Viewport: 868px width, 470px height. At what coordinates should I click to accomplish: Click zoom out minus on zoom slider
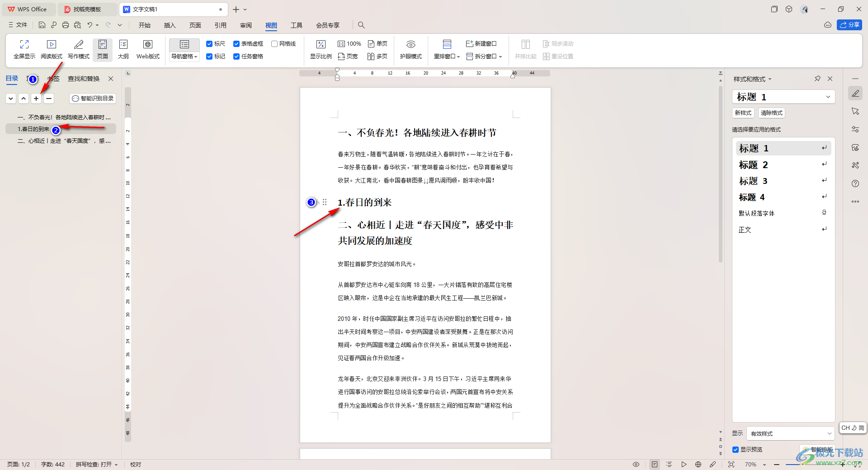777,465
